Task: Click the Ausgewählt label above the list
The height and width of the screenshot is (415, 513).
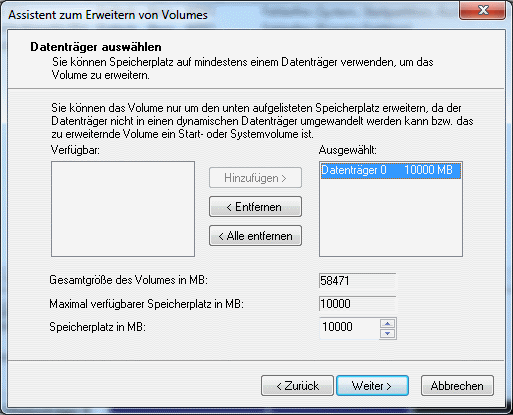Action: (348, 150)
